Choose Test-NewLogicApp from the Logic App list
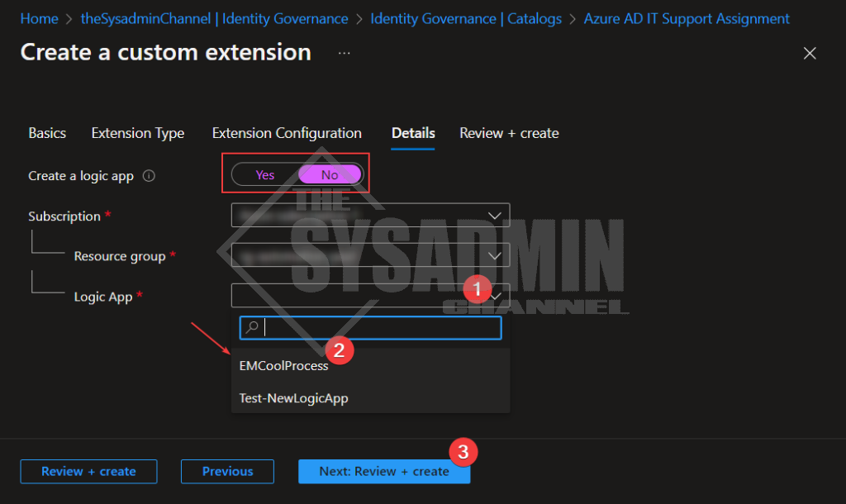The width and height of the screenshot is (846, 504). click(370, 398)
